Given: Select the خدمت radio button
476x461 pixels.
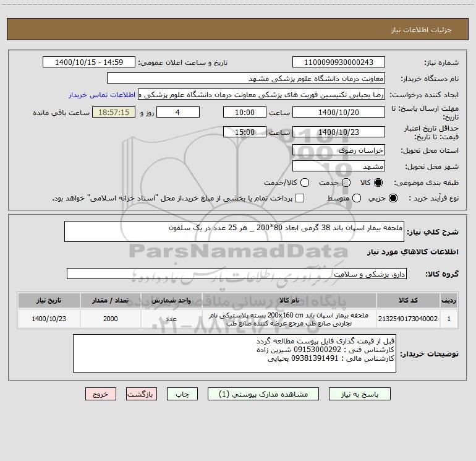Looking at the screenshot, I should [x=346, y=183].
